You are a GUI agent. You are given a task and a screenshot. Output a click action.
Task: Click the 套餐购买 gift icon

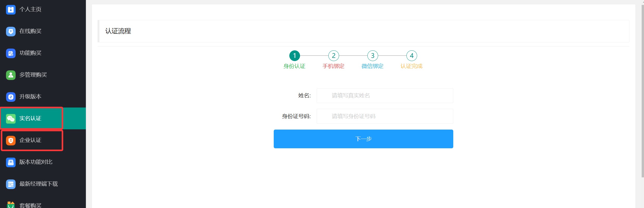coord(11,205)
